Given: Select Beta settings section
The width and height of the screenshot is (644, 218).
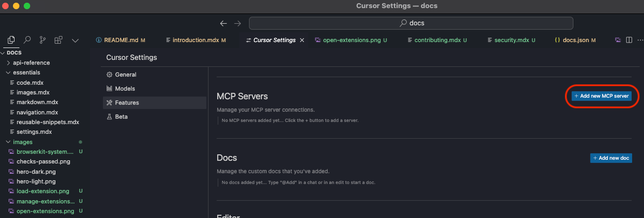Looking at the screenshot, I should (x=155, y=117).
